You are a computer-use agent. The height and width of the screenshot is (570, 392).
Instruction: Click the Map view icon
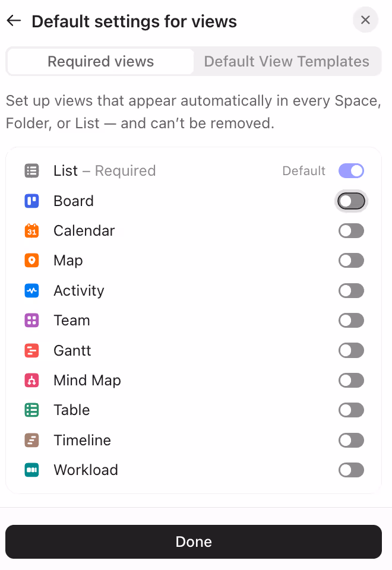pyautogui.click(x=31, y=260)
